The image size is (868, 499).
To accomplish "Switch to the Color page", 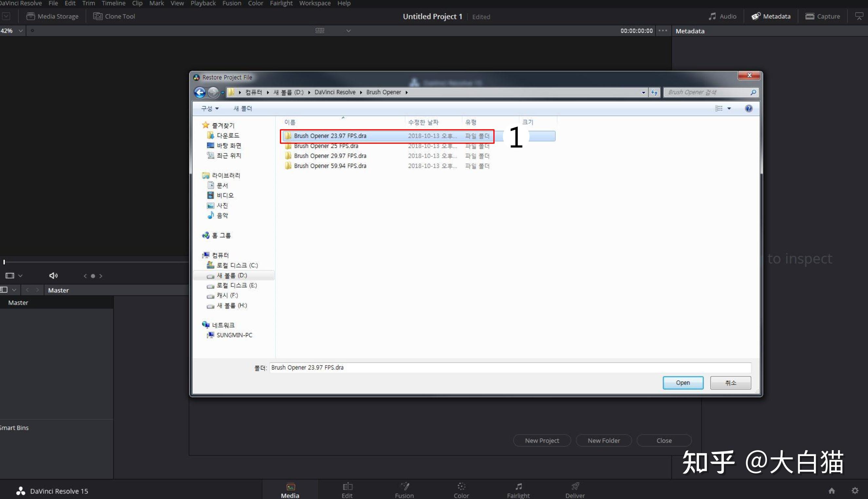I will pyautogui.click(x=461, y=490).
